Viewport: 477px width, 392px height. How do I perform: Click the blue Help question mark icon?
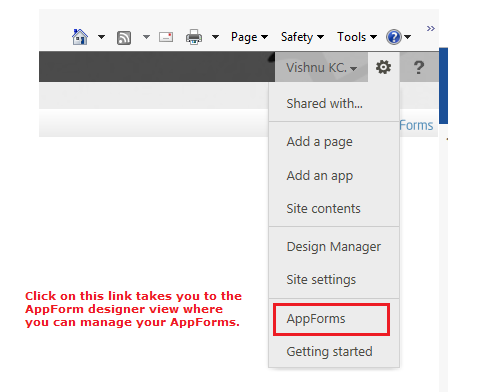pos(394,37)
